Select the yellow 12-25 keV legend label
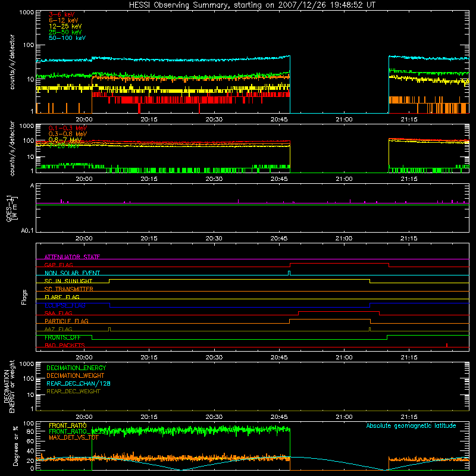This screenshot has height=476, width=476. (x=65, y=26)
